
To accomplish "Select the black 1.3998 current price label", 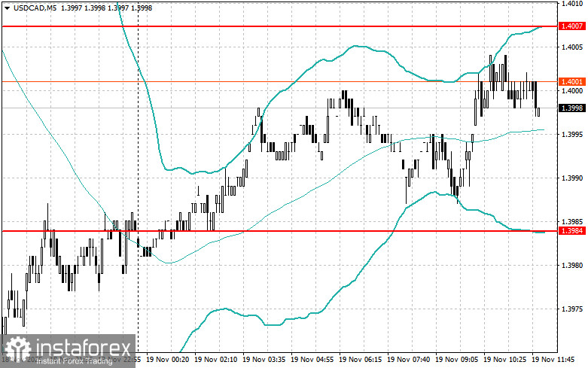I will click(572, 108).
